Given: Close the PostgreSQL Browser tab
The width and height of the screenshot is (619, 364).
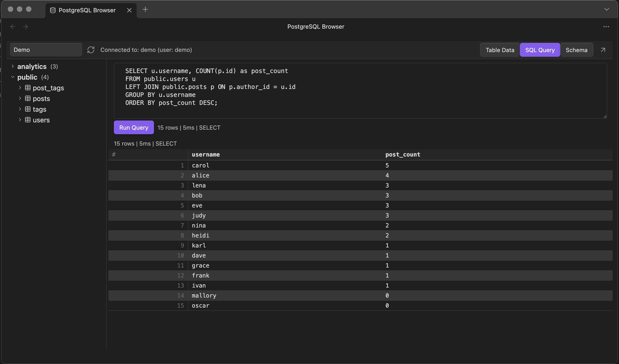Looking at the screenshot, I should pos(129,10).
